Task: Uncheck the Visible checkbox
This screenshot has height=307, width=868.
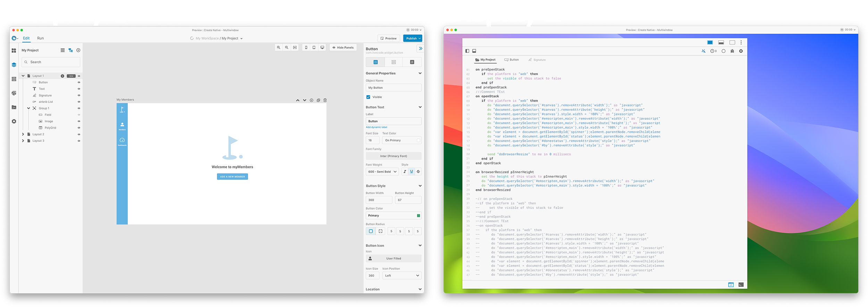Action: click(368, 97)
